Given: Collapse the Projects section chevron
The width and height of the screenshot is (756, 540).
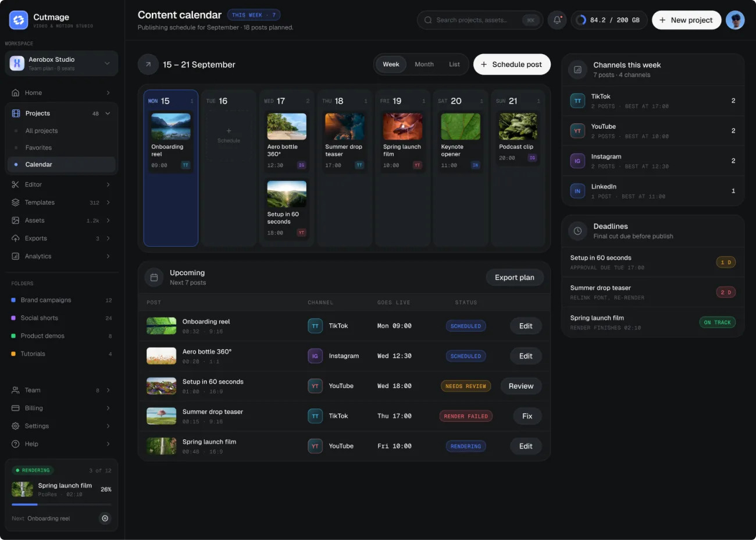Looking at the screenshot, I should (108, 113).
